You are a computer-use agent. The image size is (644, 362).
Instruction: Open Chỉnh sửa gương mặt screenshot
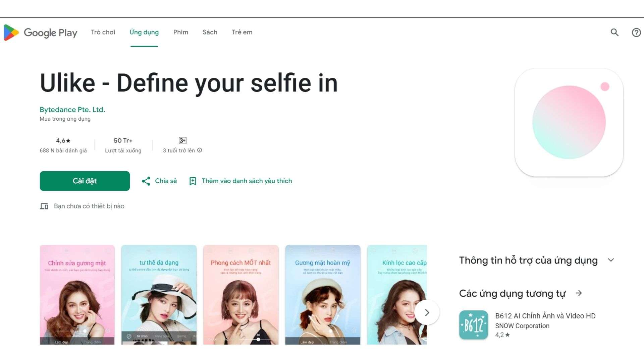pyautogui.click(x=77, y=295)
